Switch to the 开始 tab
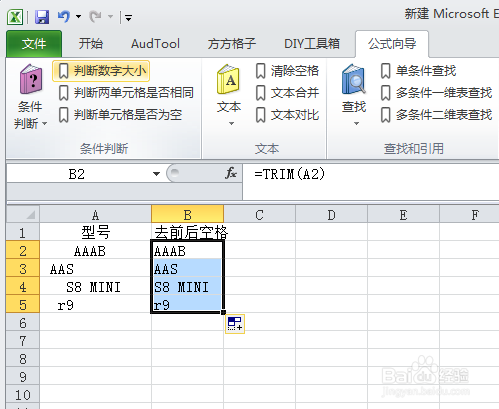 click(x=90, y=44)
